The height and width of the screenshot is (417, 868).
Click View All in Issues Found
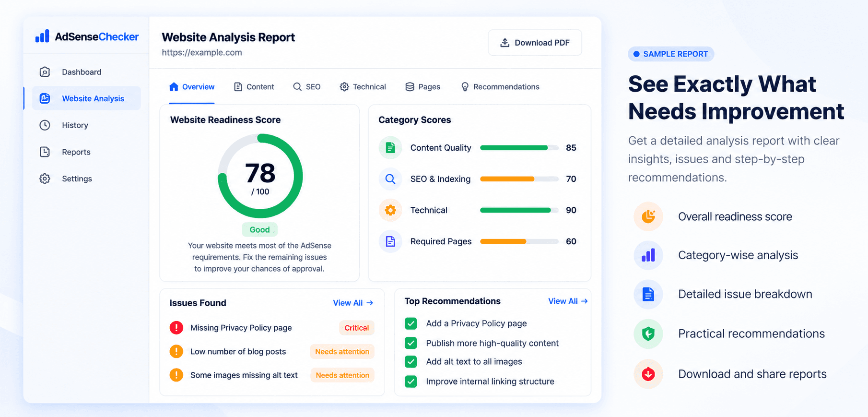click(x=353, y=303)
